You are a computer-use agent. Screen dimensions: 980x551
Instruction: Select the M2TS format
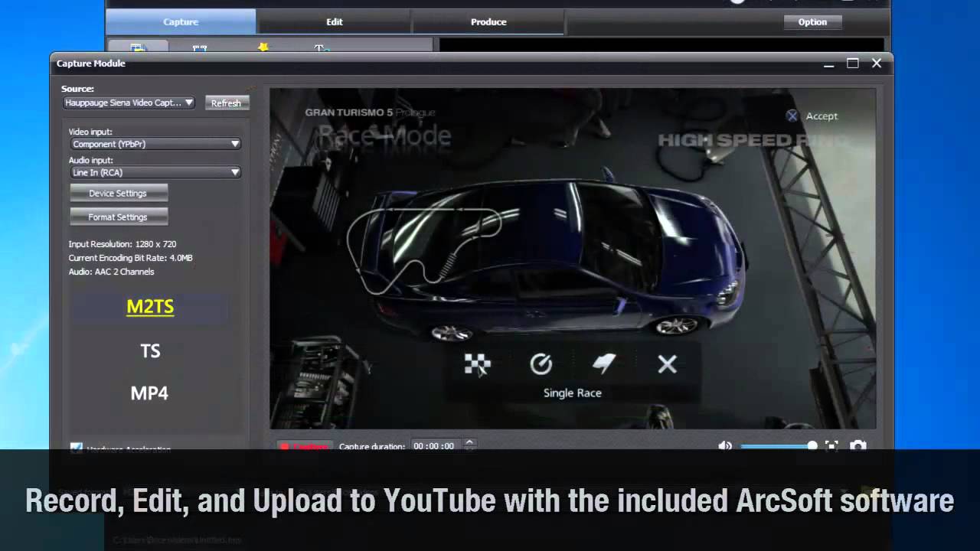click(150, 307)
